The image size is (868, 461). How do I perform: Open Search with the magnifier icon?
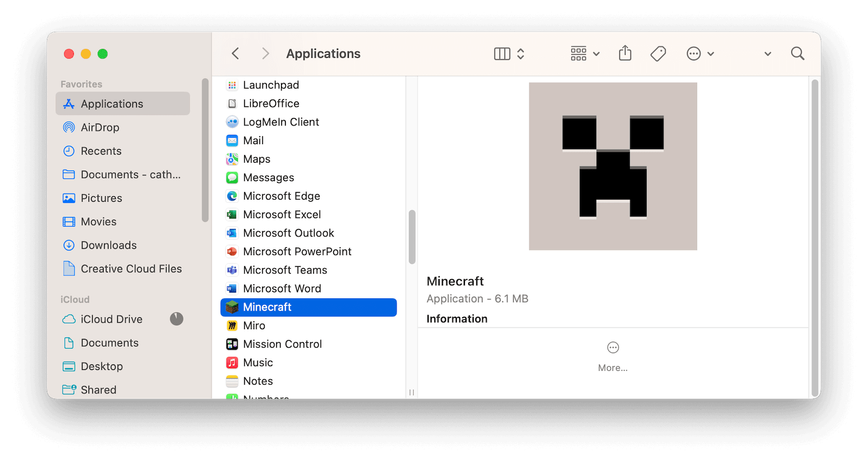point(797,53)
